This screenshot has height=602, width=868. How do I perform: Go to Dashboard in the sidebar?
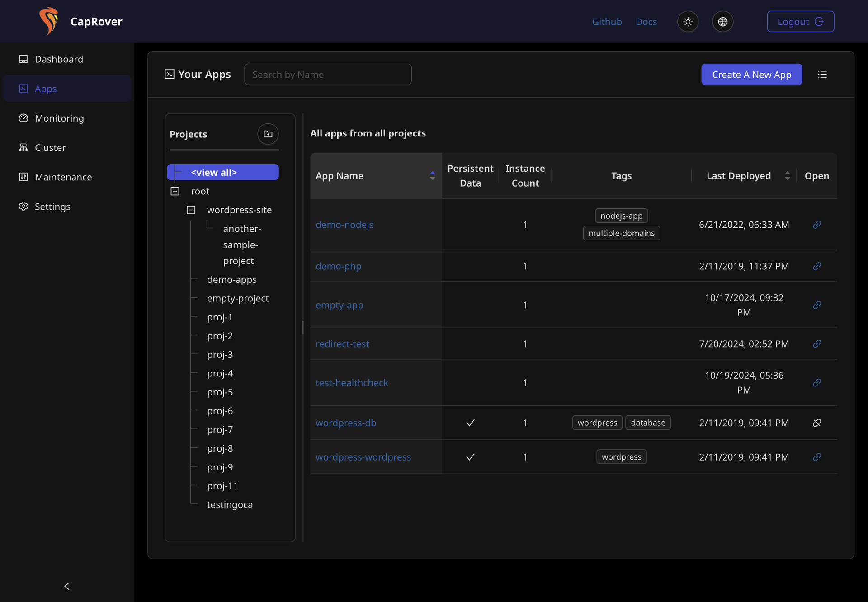pos(67,59)
